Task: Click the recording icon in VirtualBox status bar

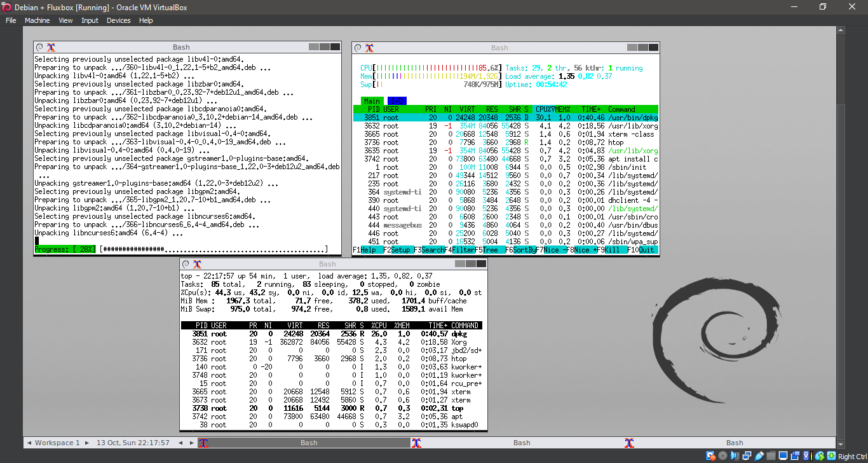Action: point(794,455)
